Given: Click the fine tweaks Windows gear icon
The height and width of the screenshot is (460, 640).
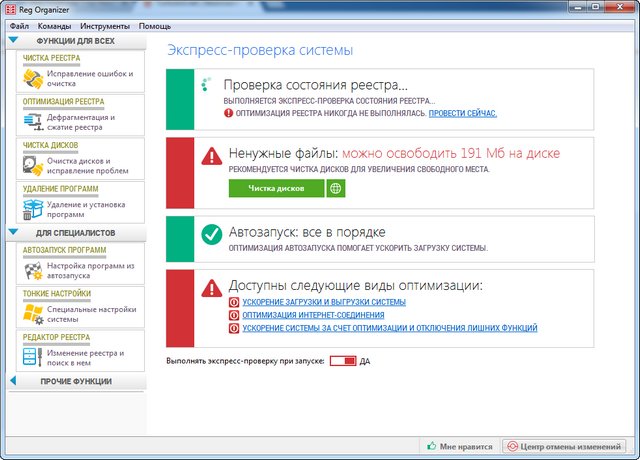Looking at the screenshot, I should click(x=33, y=314).
